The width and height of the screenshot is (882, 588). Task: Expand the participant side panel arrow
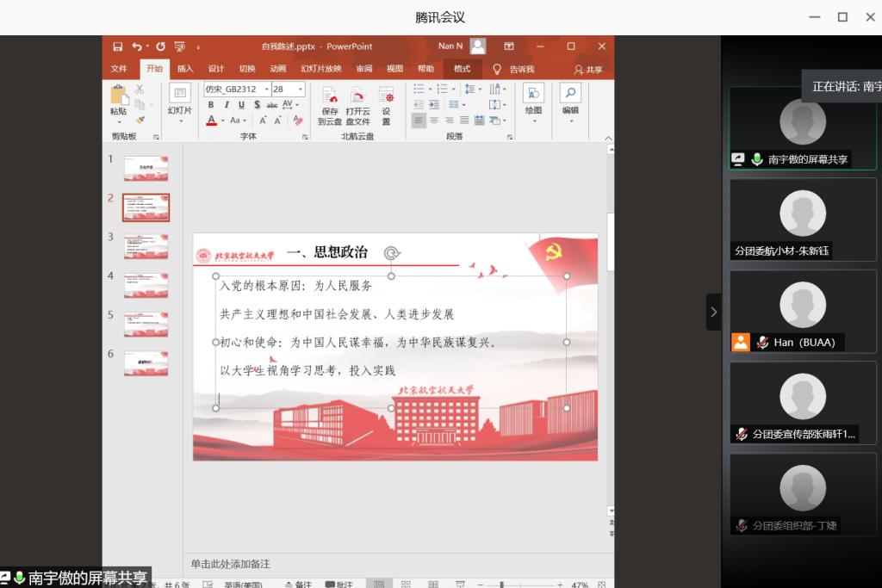(x=713, y=312)
